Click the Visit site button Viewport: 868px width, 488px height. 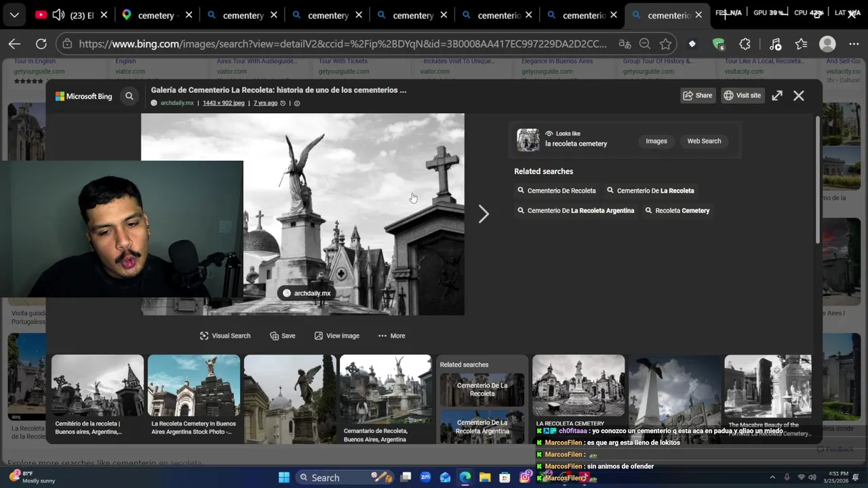[x=742, y=96]
